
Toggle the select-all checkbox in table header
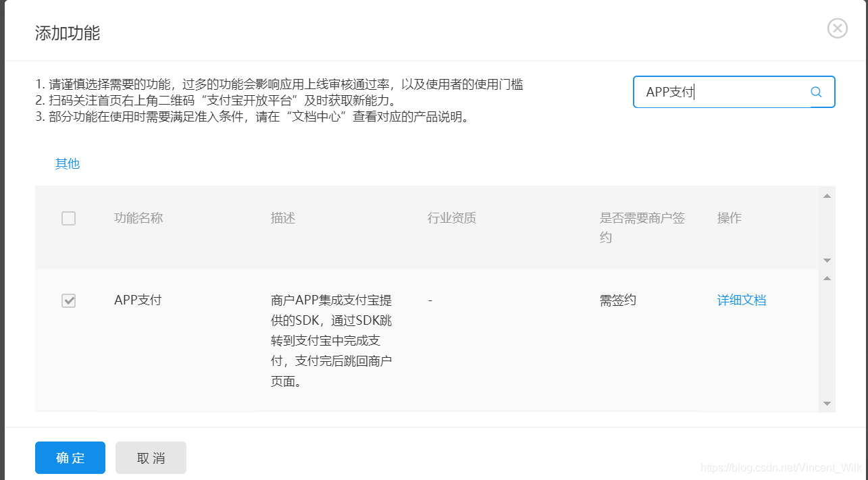68,218
